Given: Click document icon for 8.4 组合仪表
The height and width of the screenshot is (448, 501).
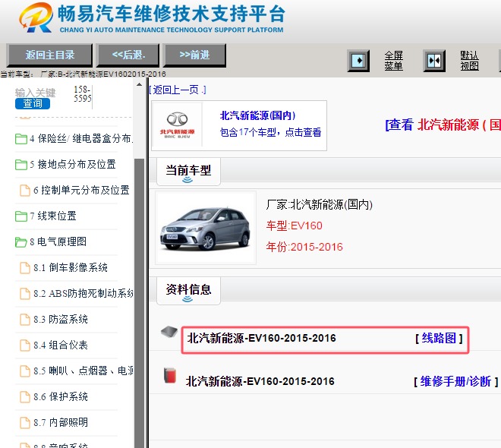Looking at the screenshot, I should click(25, 345).
